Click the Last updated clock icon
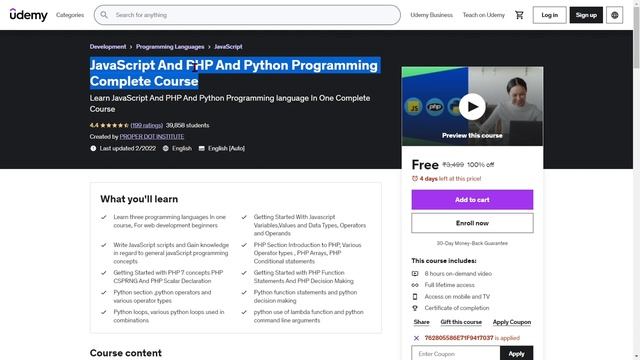Screen dimensions: 640x360 point(93,149)
